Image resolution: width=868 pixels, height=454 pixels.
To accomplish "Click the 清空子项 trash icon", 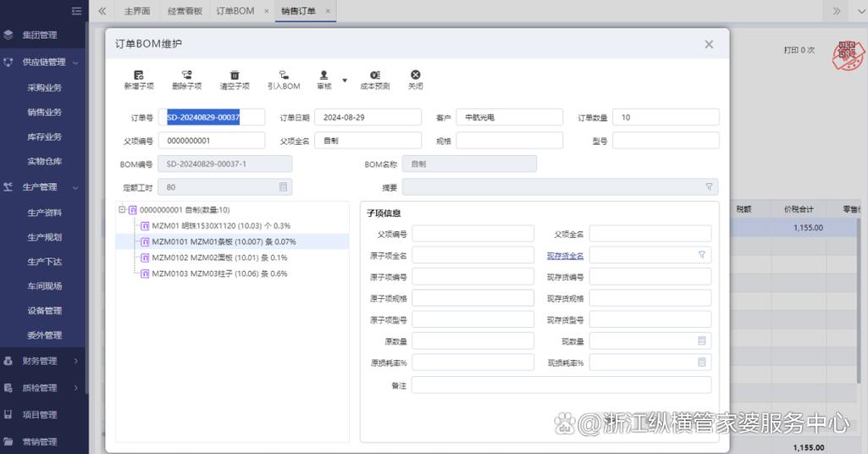I will [235, 75].
